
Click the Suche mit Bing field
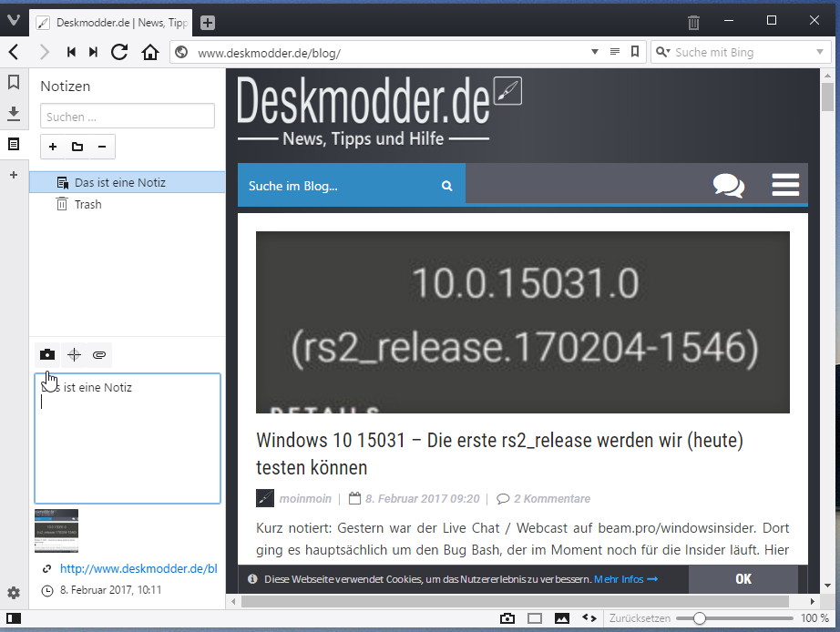[743, 52]
